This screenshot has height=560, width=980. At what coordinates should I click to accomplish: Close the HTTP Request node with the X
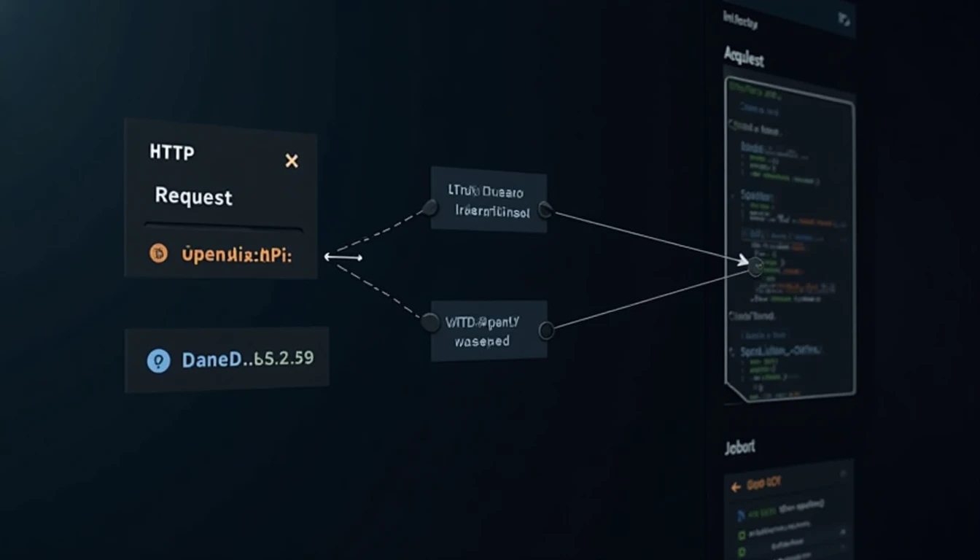pyautogui.click(x=291, y=160)
